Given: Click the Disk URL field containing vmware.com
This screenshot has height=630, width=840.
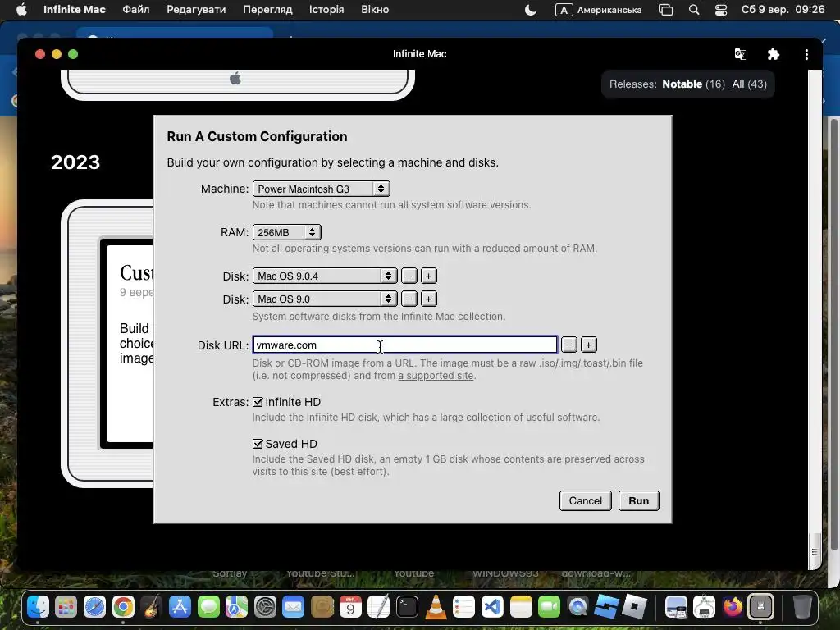Looking at the screenshot, I should (405, 345).
